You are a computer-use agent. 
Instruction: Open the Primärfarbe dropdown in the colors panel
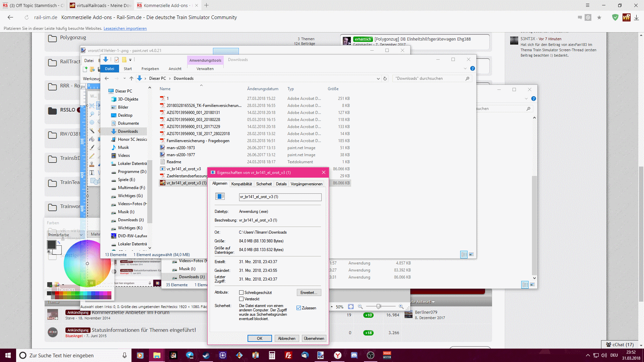[x=66, y=235]
